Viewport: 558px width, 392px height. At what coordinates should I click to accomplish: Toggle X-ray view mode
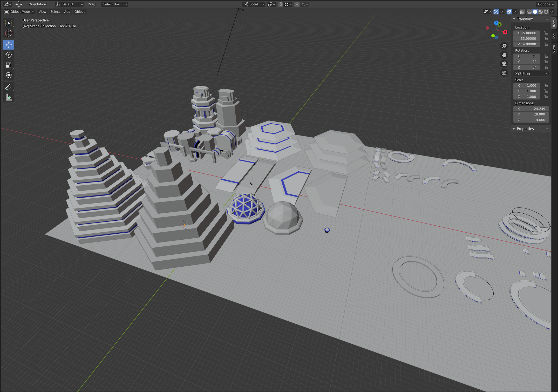click(x=522, y=12)
